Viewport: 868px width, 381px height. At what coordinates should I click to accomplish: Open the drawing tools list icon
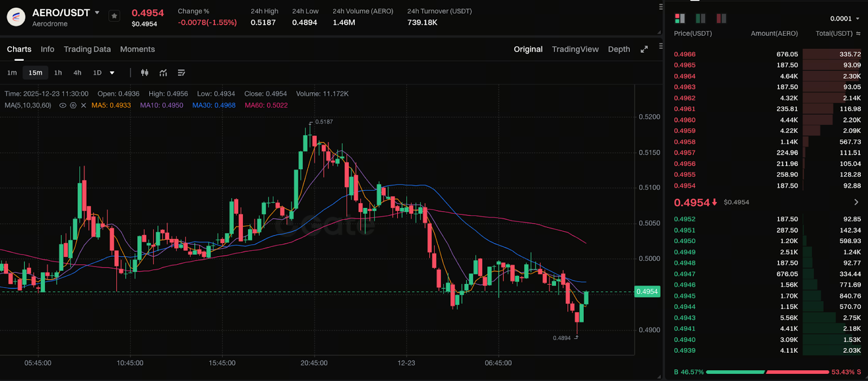[181, 73]
